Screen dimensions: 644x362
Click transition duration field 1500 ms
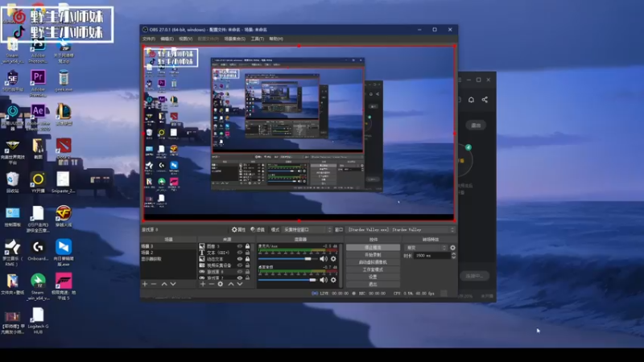coord(432,256)
